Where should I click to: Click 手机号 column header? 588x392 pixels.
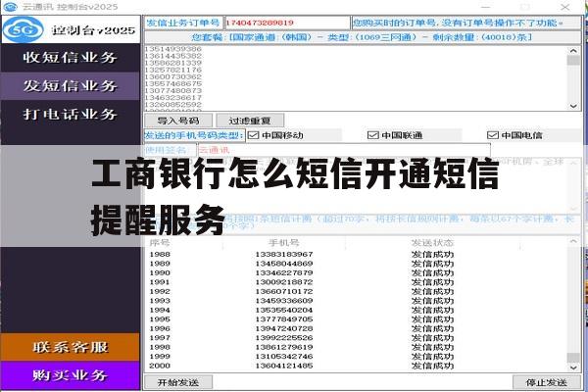tap(284, 243)
